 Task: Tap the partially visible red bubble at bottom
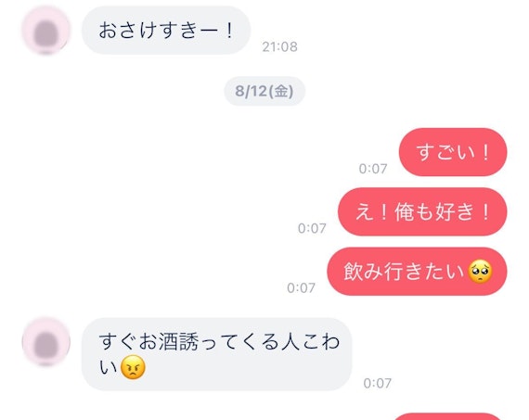[x=449, y=416]
